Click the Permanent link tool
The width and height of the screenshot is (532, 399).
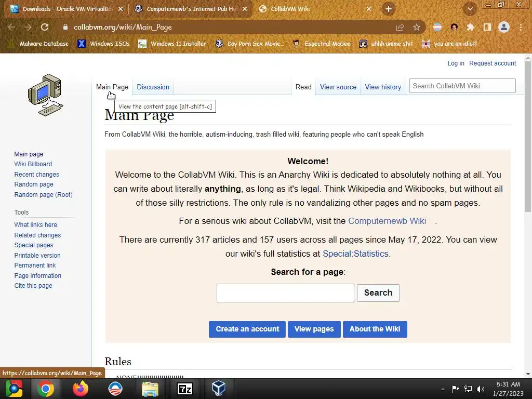coord(35,265)
